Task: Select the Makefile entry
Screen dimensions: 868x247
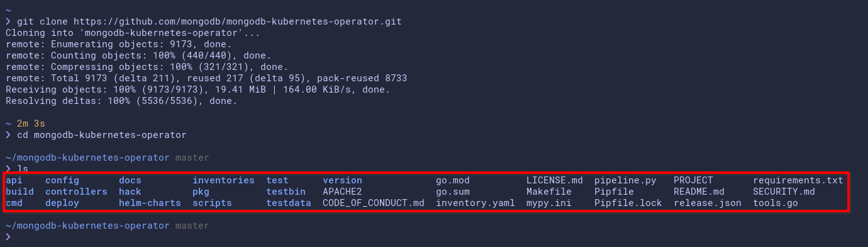Action: click(x=549, y=192)
